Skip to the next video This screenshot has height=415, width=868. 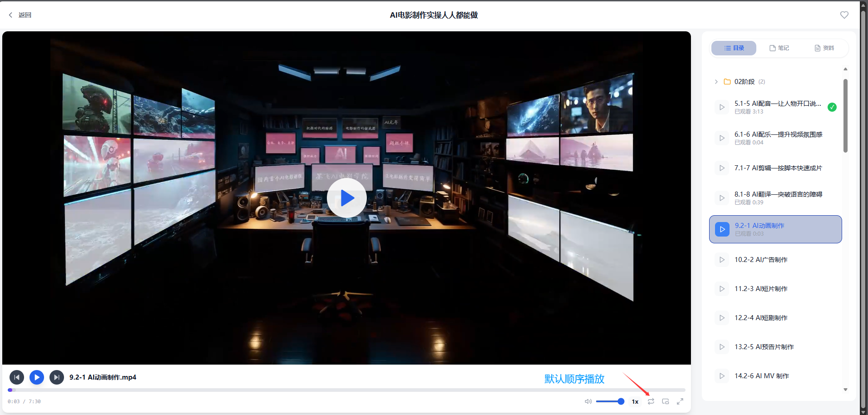[57, 377]
